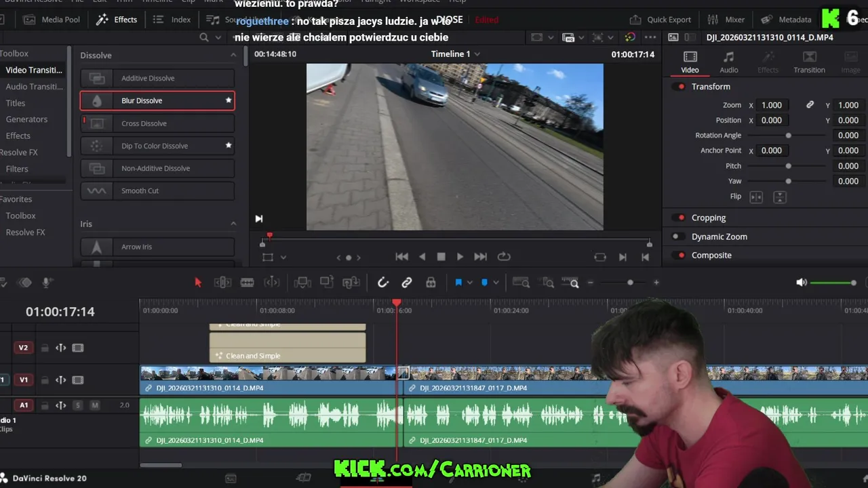
Task: Toggle Loop playback button
Action: tap(504, 257)
